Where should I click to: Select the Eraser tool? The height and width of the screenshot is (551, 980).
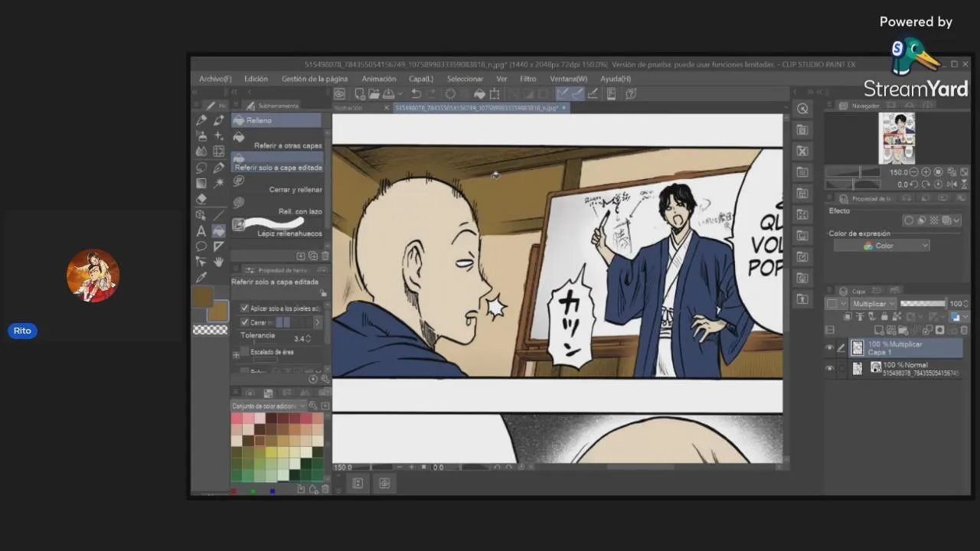tap(201, 199)
